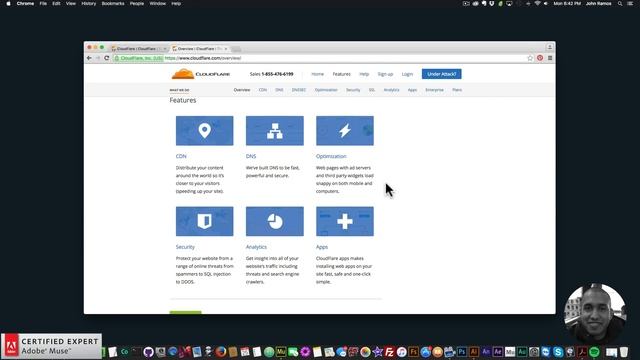Viewport: 640px width, 360px height.
Task: Click the Security shield tile
Action: coord(204,221)
